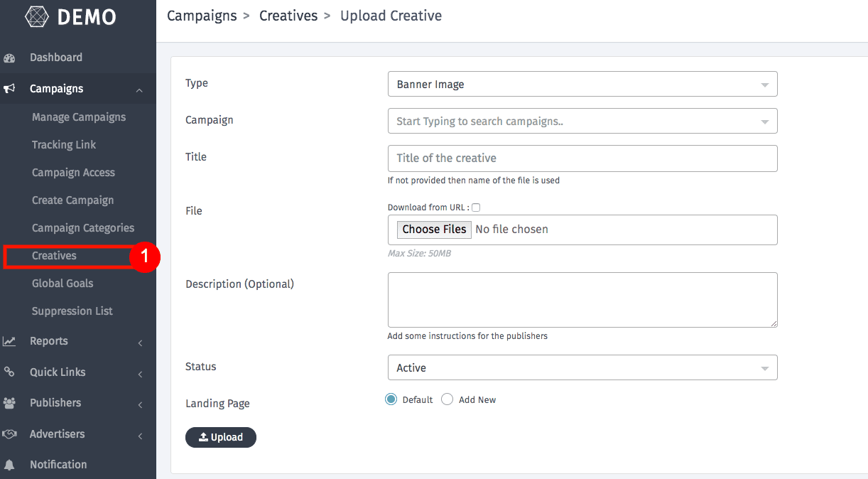Open the Campaign search dropdown
The image size is (868, 479).
(582, 121)
